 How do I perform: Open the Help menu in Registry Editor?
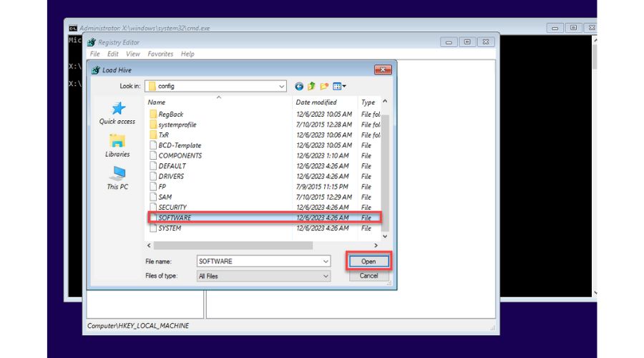(x=187, y=54)
